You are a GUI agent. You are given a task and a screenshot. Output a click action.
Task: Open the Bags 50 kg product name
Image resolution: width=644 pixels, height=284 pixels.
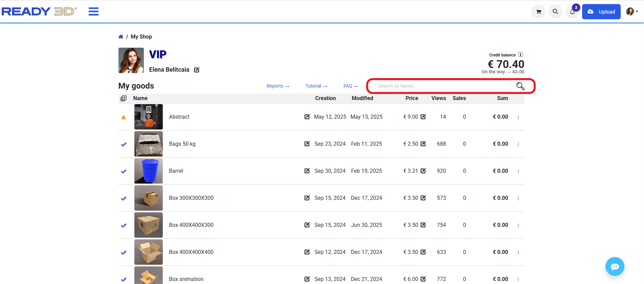[182, 144]
